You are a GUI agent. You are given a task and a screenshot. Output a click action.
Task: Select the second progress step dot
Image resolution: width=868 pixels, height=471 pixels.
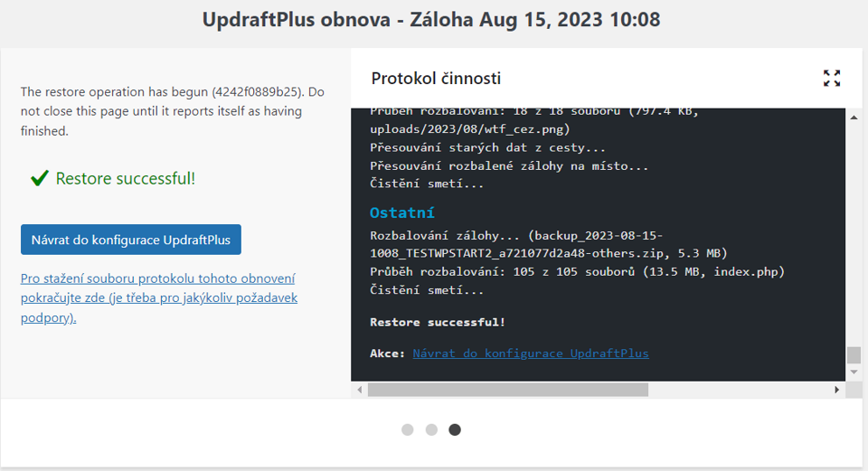(431, 429)
